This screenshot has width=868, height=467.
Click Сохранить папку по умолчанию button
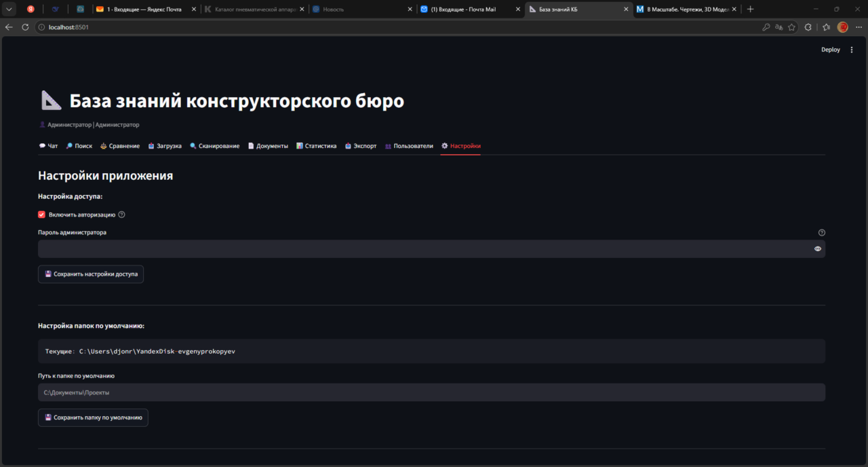coord(93,417)
